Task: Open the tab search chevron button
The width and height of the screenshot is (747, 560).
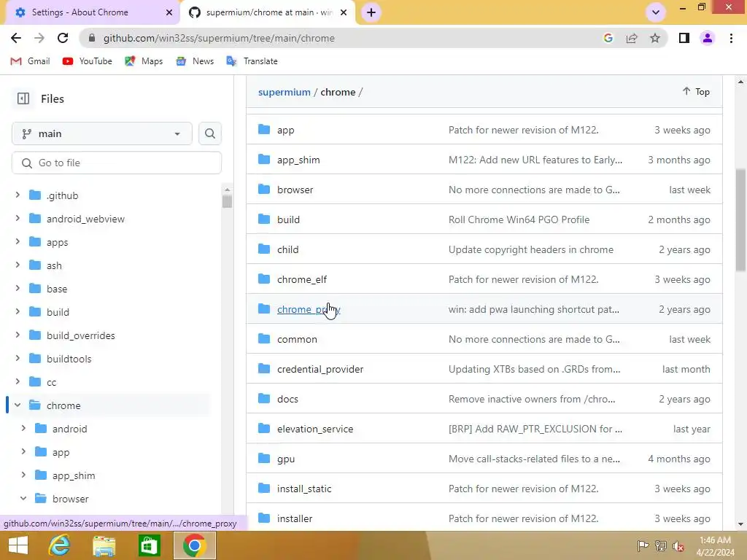Action: [656, 12]
